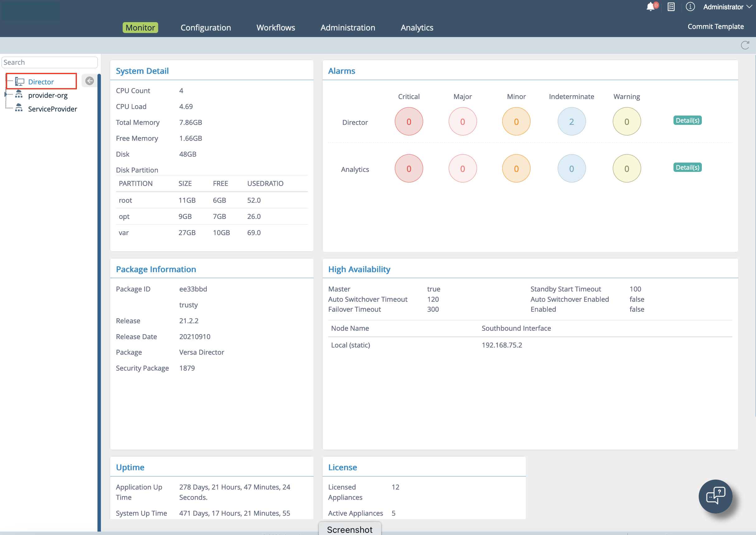Click the opt partition row

coord(212,216)
